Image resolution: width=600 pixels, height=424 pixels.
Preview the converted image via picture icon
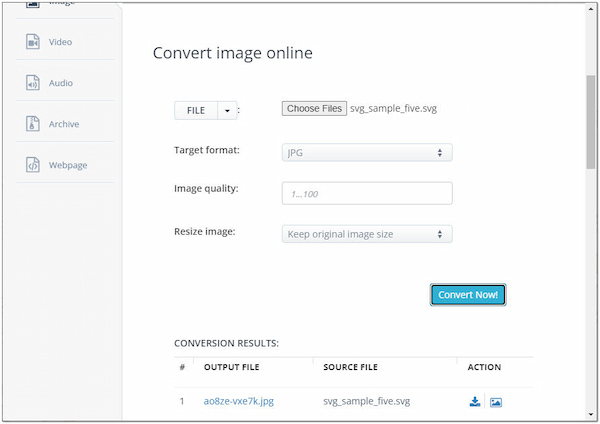(x=496, y=402)
